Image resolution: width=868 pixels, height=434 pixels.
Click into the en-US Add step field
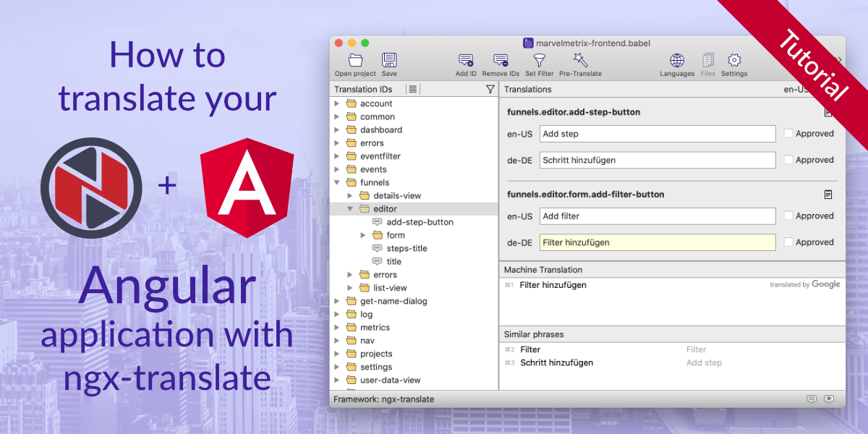(658, 134)
